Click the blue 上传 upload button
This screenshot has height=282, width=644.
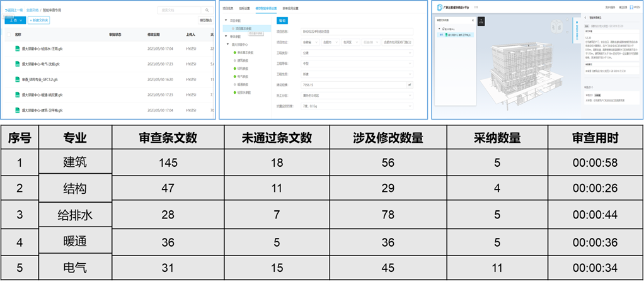coord(13,21)
